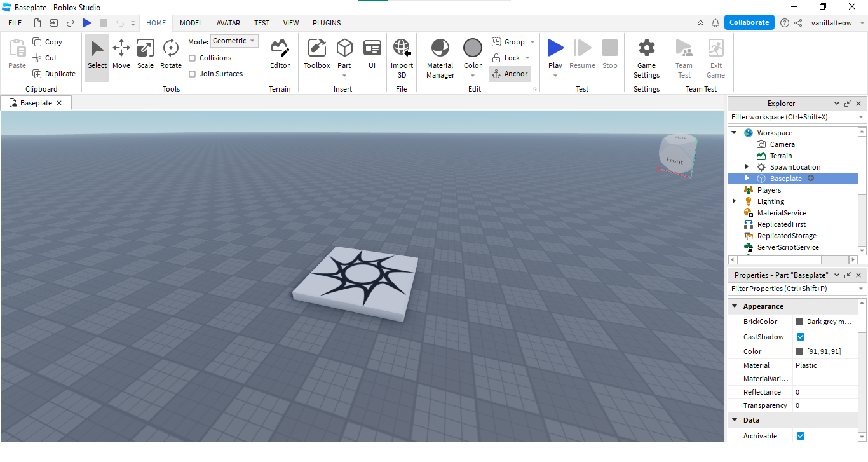Toggle the Join Surfaces checkbox

(x=193, y=74)
